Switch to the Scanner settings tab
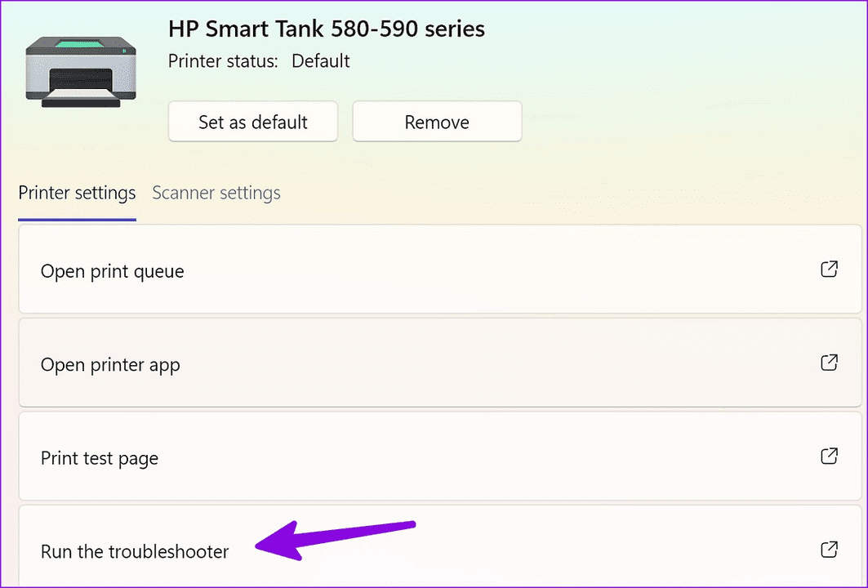868x588 pixels. point(216,193)
